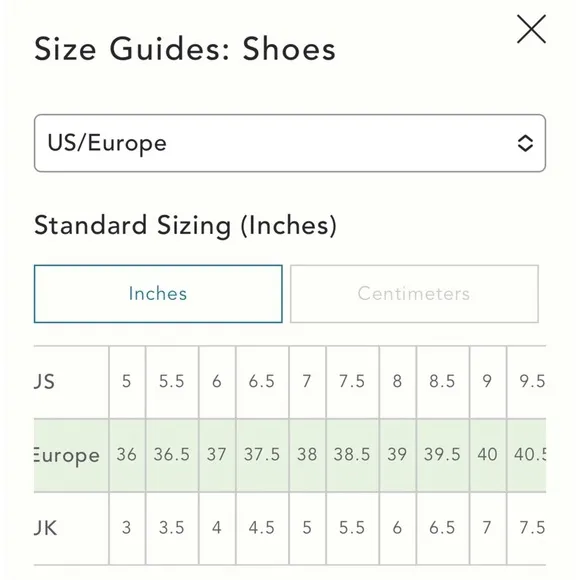
Task: Select UK size 6 cell
Action: 398,528
